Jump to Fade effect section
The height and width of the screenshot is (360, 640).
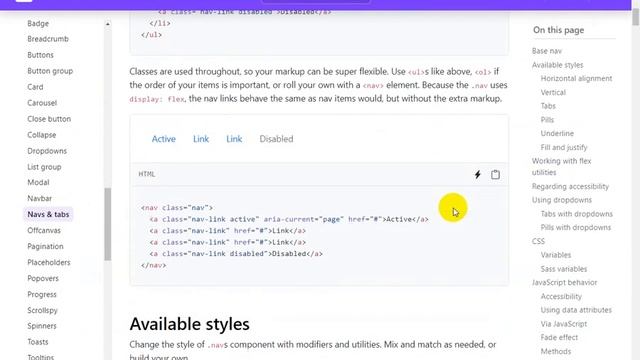pos(559,338)
